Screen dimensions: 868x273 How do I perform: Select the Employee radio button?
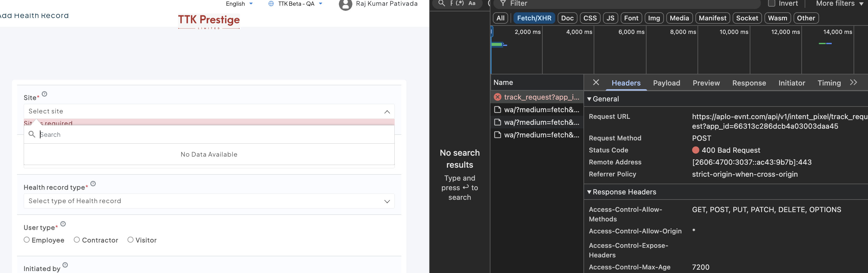click(x=27, y=240)
